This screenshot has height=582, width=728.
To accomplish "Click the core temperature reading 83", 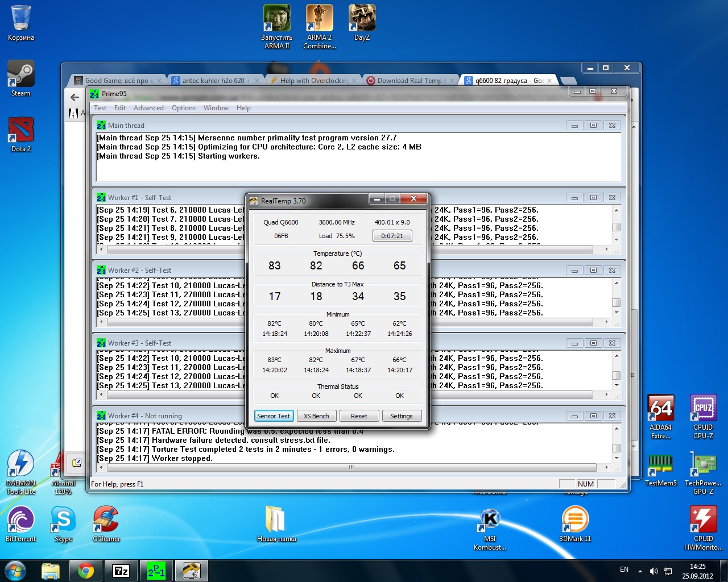I will [275, 265].
